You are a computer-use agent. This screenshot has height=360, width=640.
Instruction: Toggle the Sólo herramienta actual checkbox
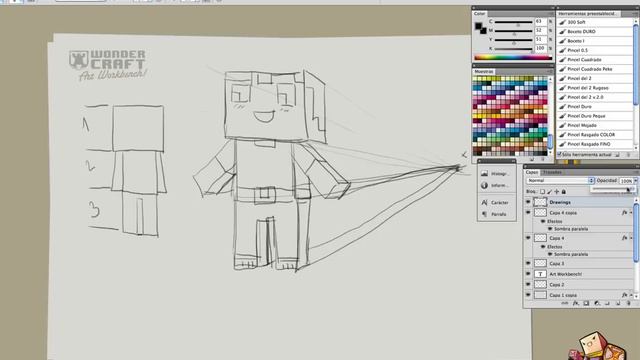click(x=559, y=154)
